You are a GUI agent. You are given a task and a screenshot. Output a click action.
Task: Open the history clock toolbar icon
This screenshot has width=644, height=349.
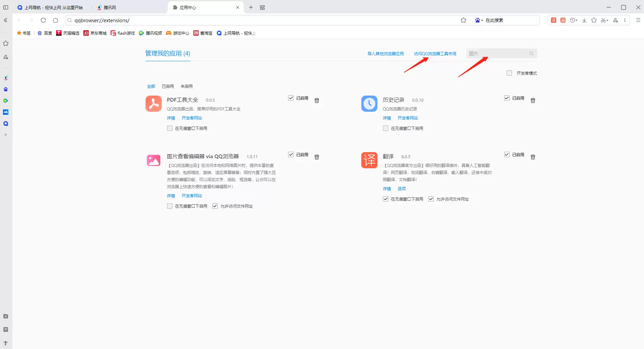point(572,20)
